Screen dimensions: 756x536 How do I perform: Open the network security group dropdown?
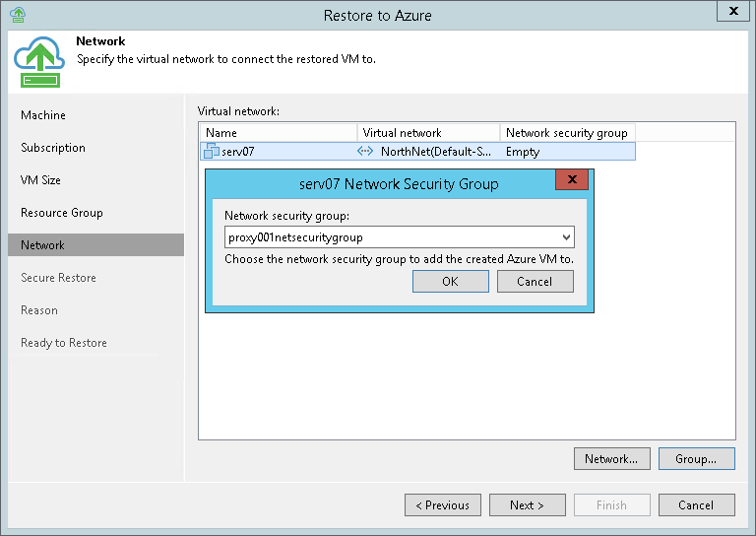(565, 237)
